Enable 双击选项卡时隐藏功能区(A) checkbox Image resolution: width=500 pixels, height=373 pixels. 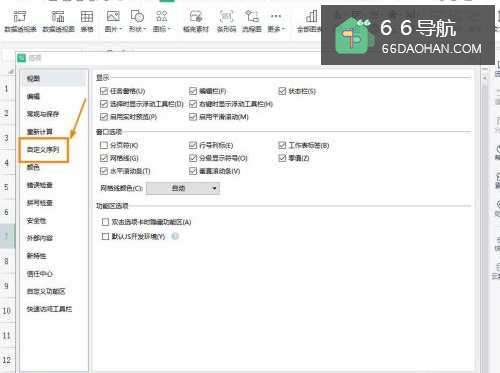[x=105, y=222]
